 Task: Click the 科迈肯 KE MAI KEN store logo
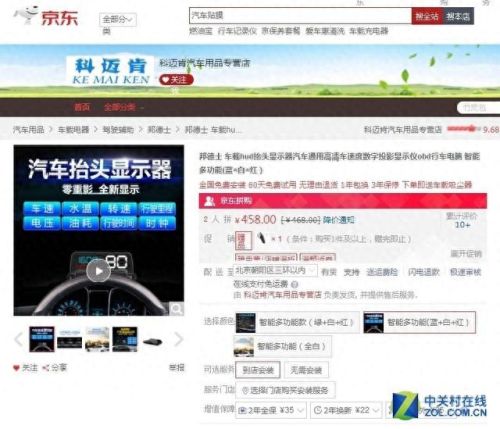111,71
